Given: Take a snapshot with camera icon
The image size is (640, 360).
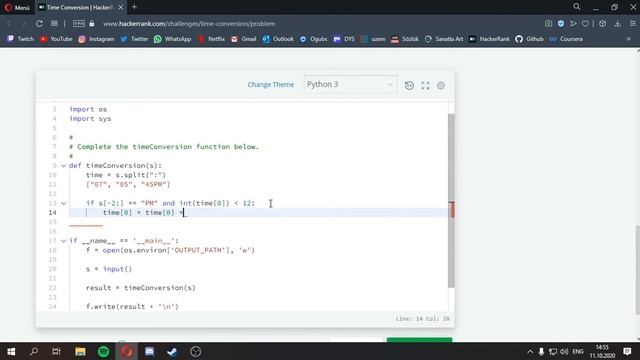Looking at the screenshot, I should click(x=548, y=24).
